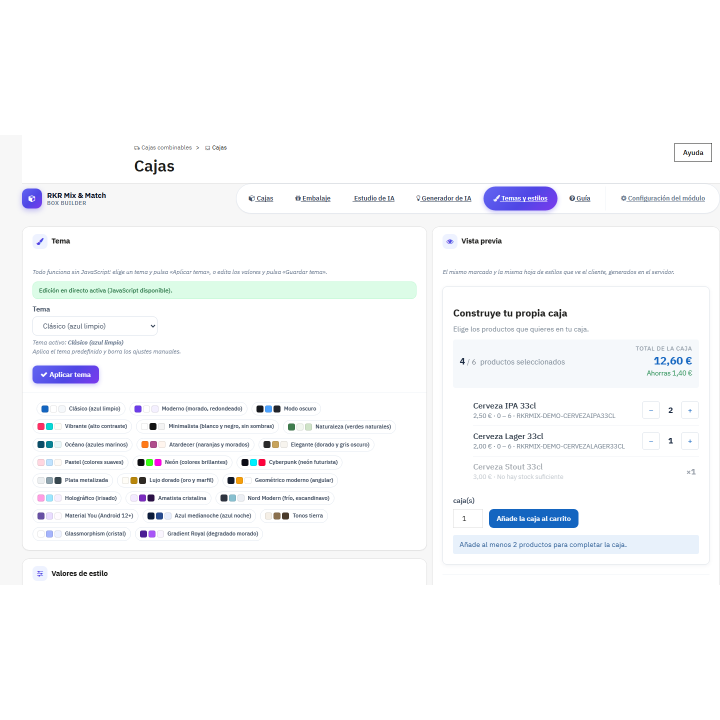
Task: Open Configuración del módulo
Action: (x=663, y=198)
